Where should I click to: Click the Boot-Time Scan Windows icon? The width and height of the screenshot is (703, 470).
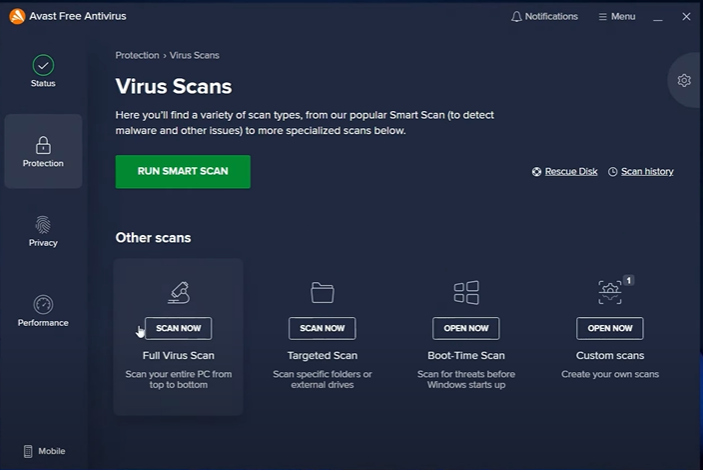[466, 292]
